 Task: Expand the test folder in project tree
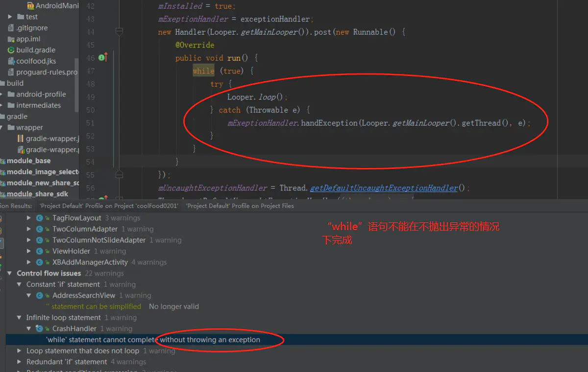(x=10, y=17)
